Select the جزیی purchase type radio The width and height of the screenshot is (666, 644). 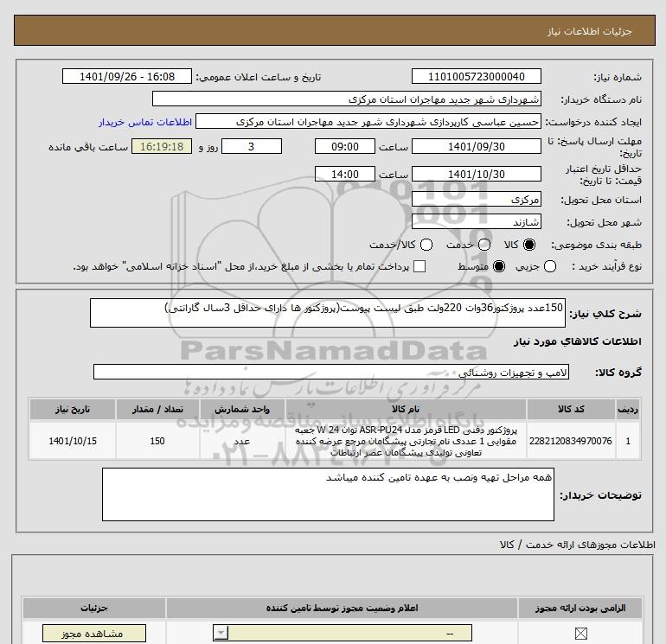(x=550, y=266)
